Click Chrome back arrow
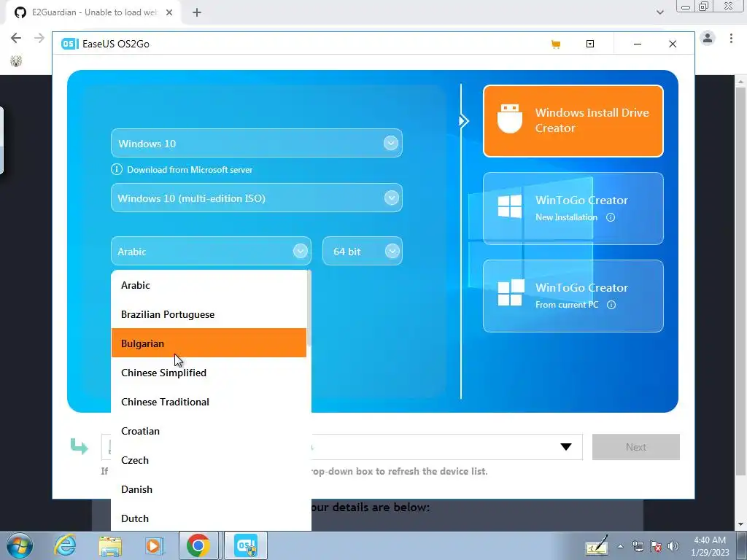Image resolution: width=747 pixels, height=560 pixels. tap(16, 38)
